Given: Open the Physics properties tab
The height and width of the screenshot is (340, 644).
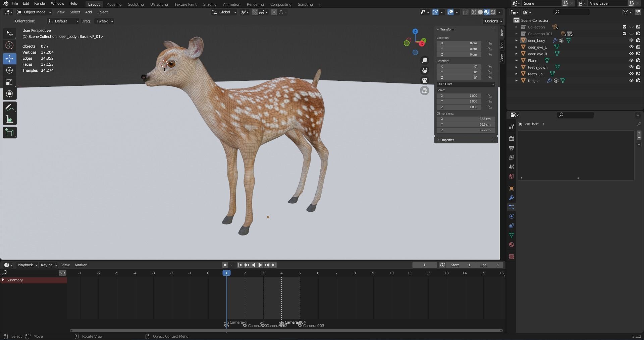Looking at the screenshot, I should [x=512, y=216].
